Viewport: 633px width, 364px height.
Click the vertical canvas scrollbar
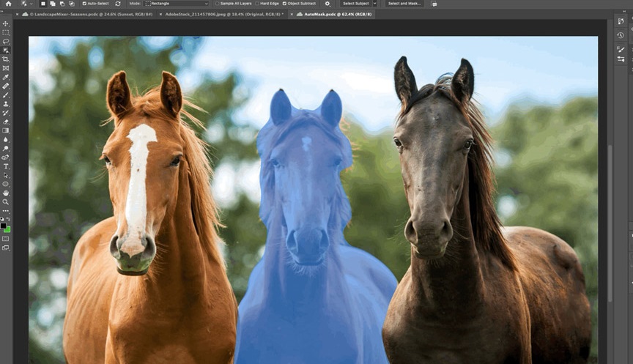(610, 223)
